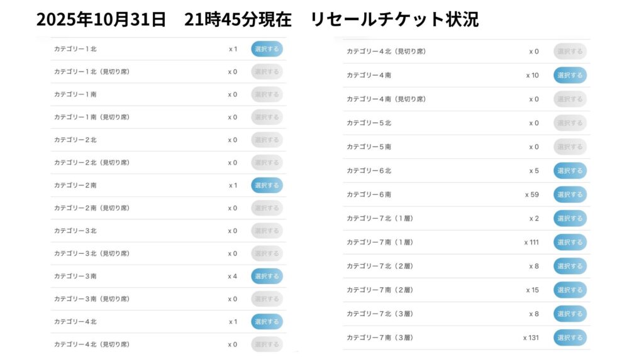Image resolution: width=644 pixels, height=362 pixels.
Task: Choose the カテゴリー6南 選択する button
Action: point(570,195)
